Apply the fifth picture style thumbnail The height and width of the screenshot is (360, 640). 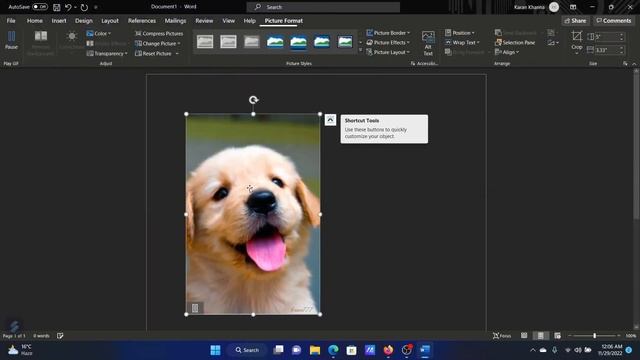point(298,42)
